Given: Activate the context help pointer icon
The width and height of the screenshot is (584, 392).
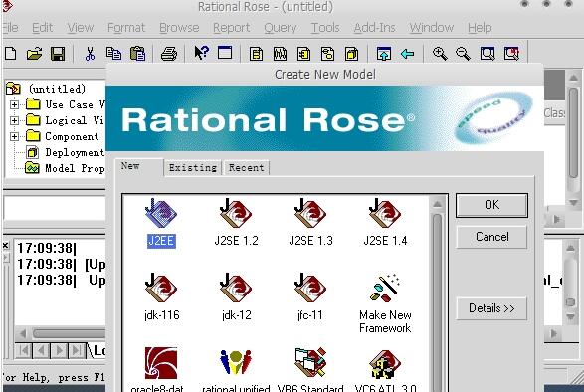Looking at the screenshot, I should click(202, 53).
